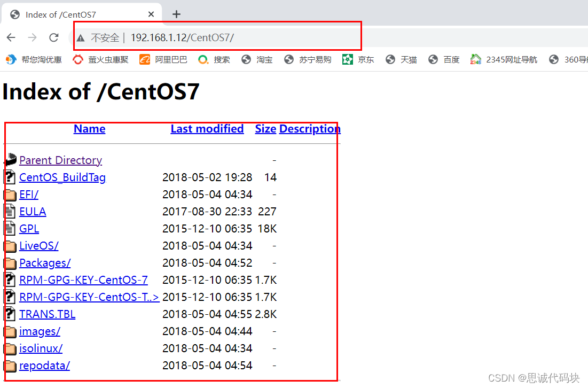Open the 百度 bookmark
This screenshot has height=388, width=588.
pyautogui.click(x=444, y=60)
